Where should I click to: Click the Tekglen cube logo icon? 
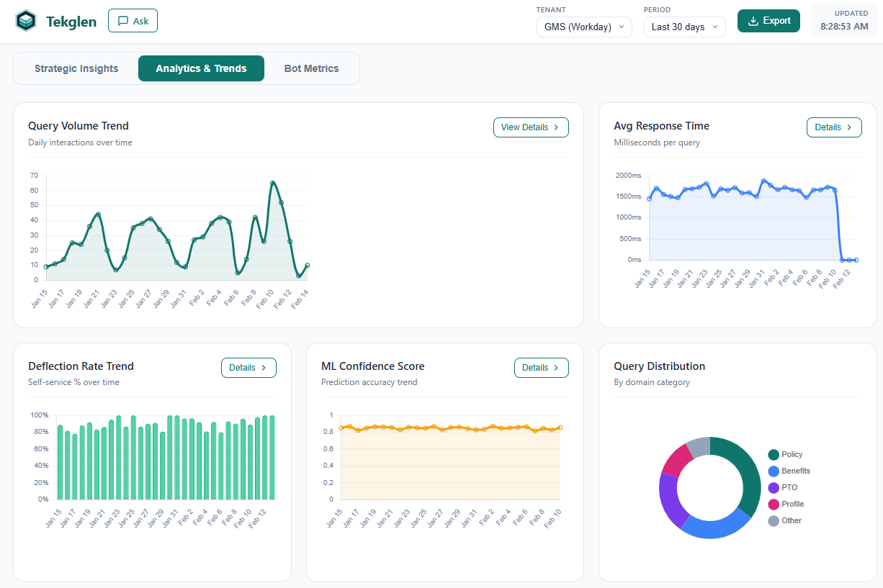click(x=26, y=21)
